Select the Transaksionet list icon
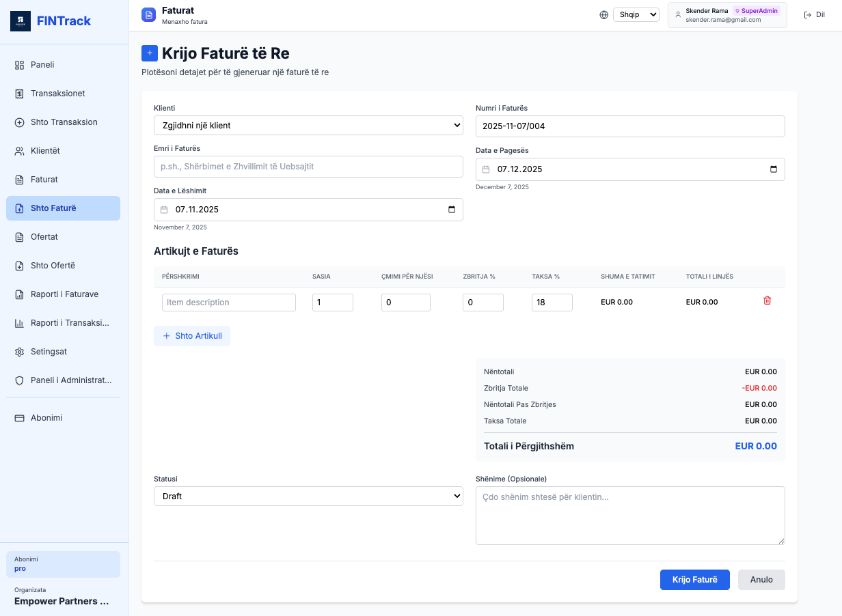This screenshot has height=616, width=842. click(x=19, y=93)
